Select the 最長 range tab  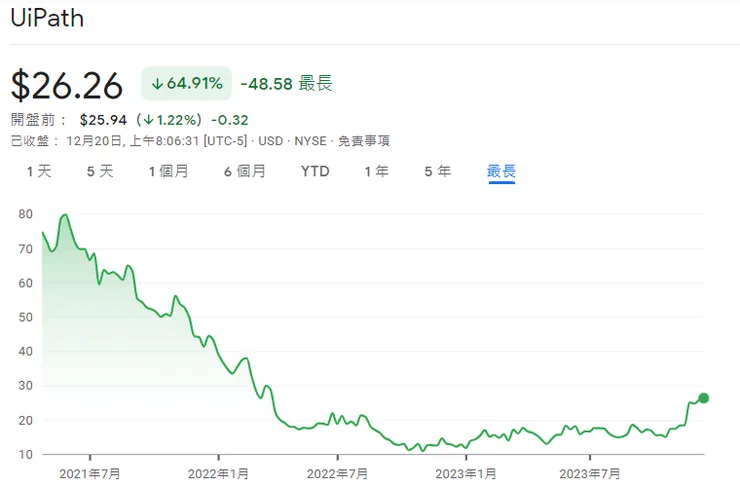[x=501, y=171]
